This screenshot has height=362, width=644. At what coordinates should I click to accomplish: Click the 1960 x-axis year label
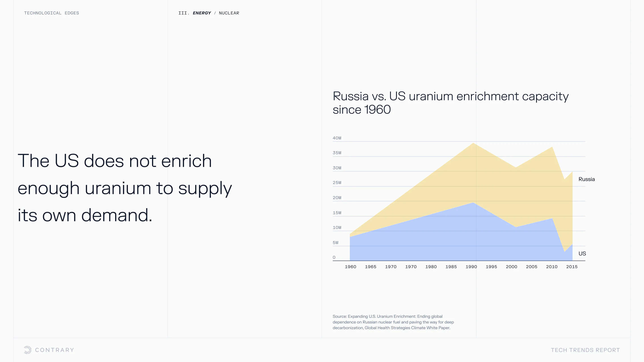(350, 267)
